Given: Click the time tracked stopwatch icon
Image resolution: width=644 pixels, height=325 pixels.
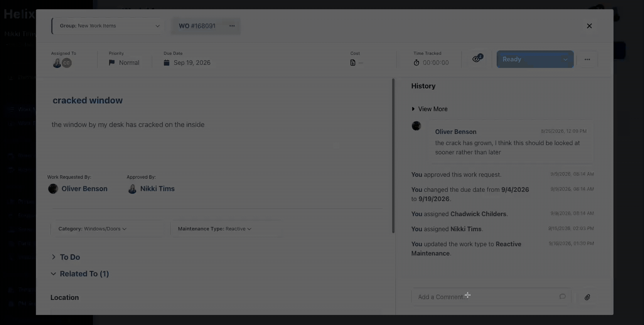Looking at the screenshot, I should tap(416, 63).
